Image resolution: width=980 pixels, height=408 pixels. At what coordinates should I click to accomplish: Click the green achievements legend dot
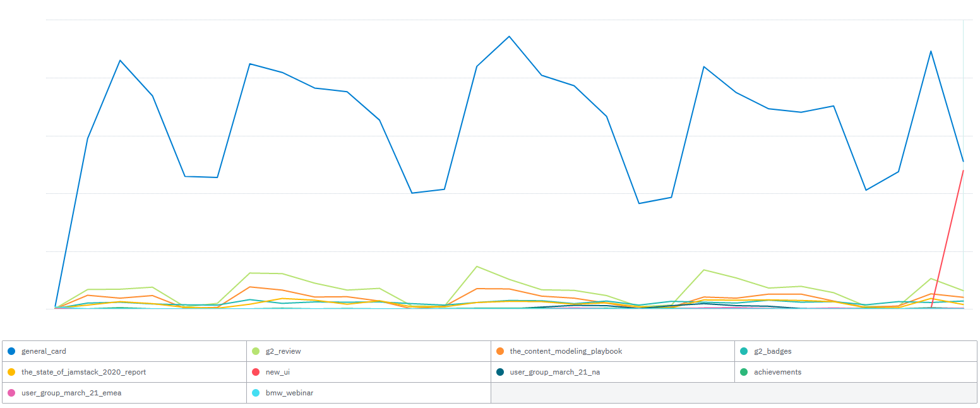744,372
